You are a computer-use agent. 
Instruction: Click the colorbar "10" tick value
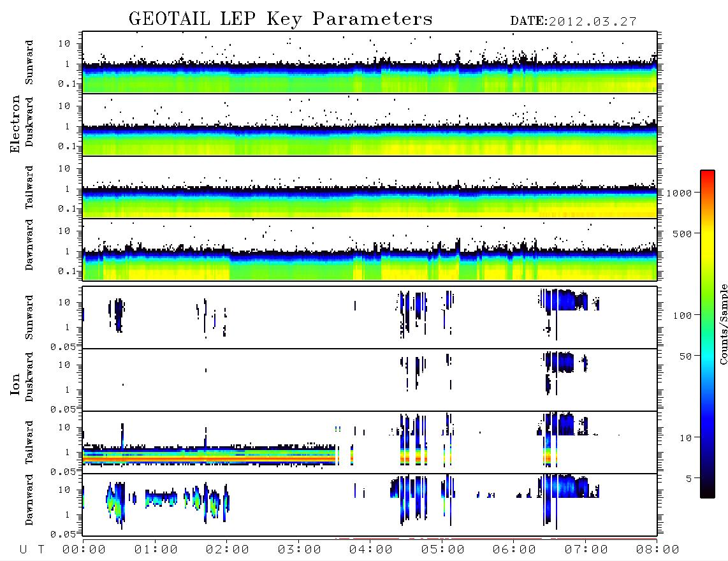tap(685, 438)
